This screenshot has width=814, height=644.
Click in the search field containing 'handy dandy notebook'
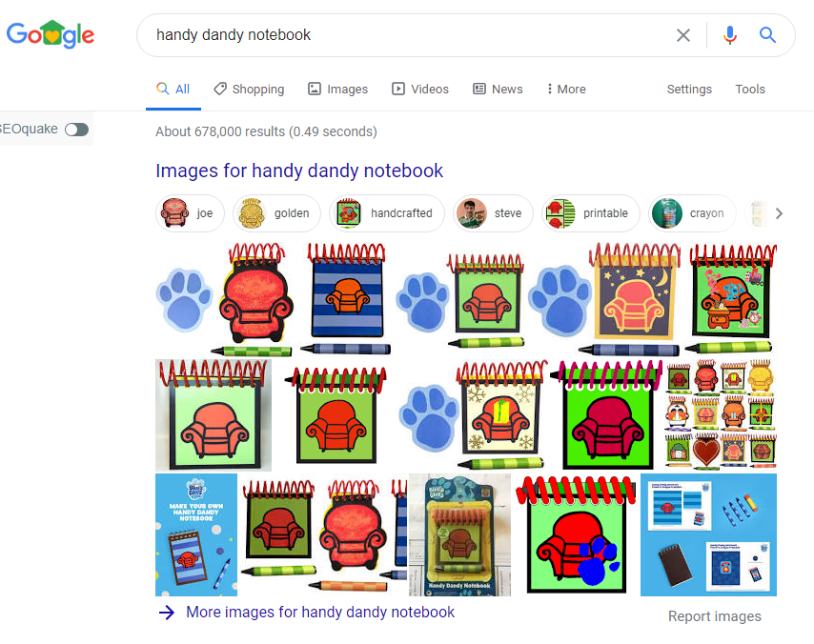click(x=405, y=35)
